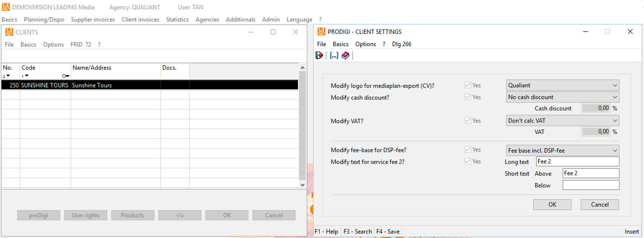Viewport: 644px width, 238px height.
Task: Open Options menu in Client Settings window
Action: [x=366, y=44]
